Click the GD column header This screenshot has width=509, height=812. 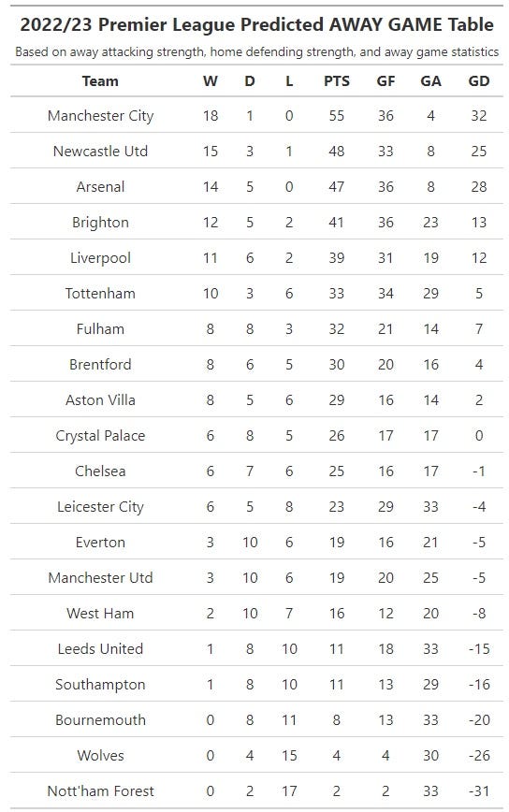(478, 81)
